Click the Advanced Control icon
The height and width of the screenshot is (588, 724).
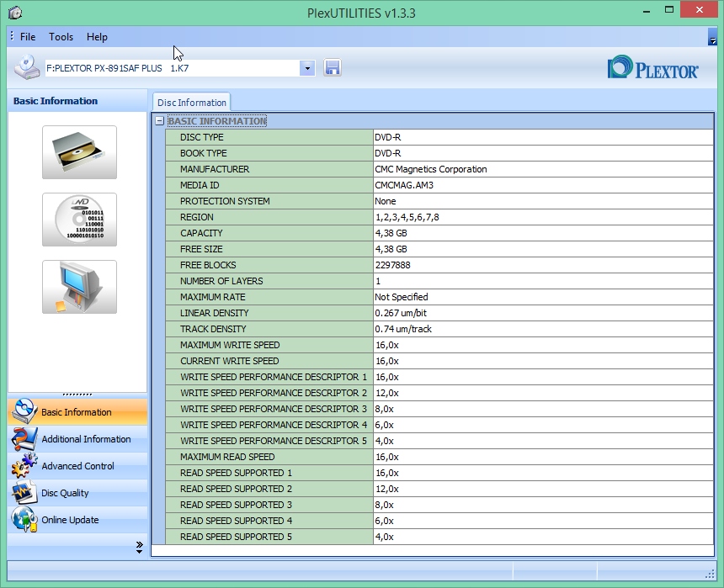[x=24, y=466]
